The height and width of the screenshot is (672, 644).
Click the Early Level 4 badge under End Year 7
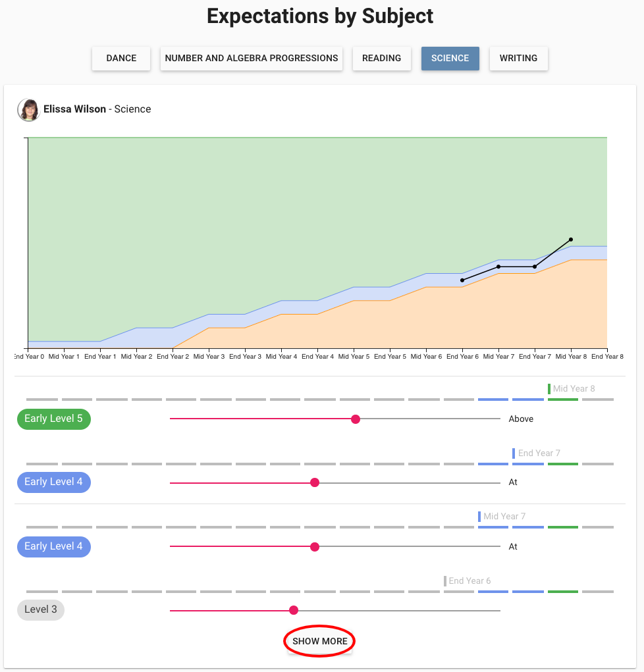tap(53, 482)
